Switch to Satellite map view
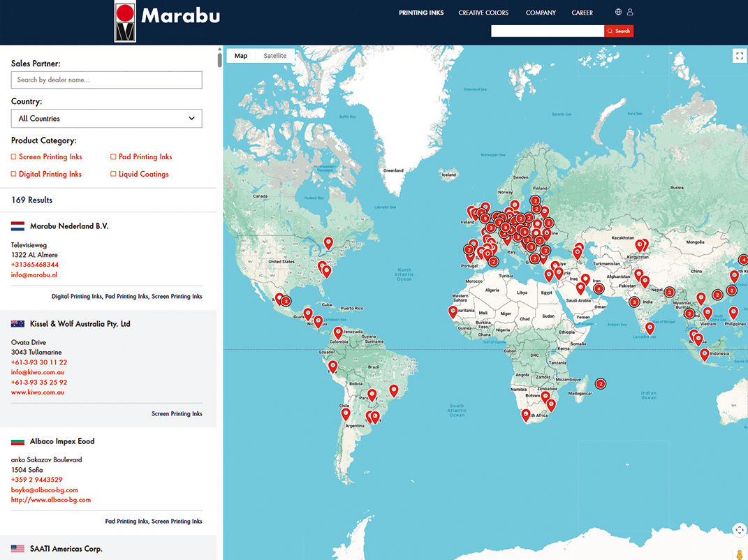748x560 pixels. point(274,56)
